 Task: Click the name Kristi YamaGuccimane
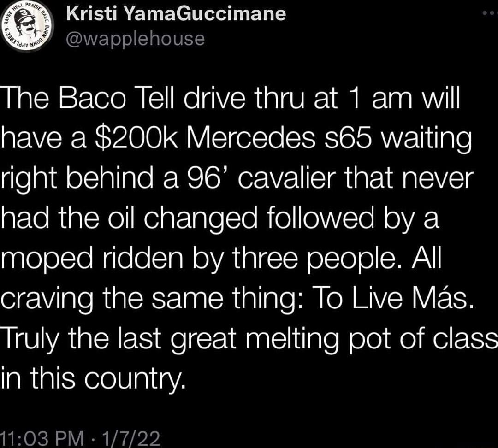click(x=176, y=14)
